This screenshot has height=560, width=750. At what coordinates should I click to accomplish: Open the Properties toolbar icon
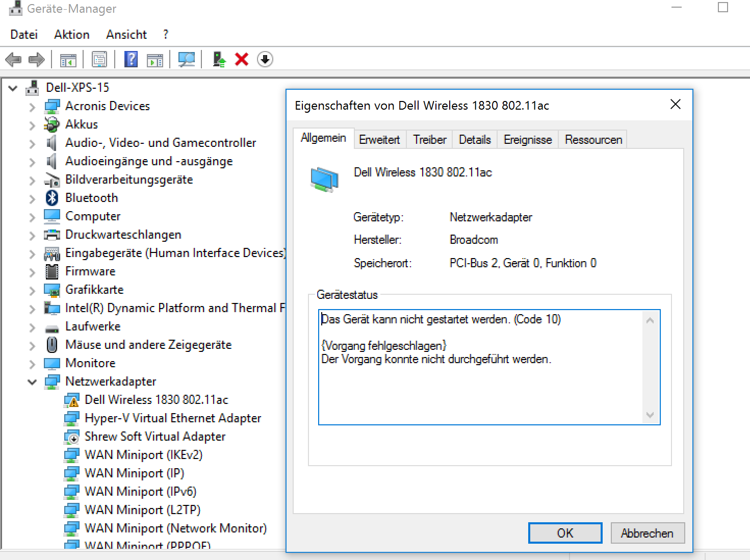[x=99, y=60]
